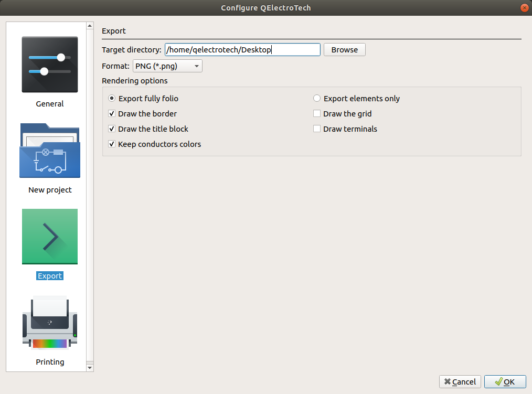Select Export fully folio radio button
The image size is (532, 394).
click(x=112, y=99)
